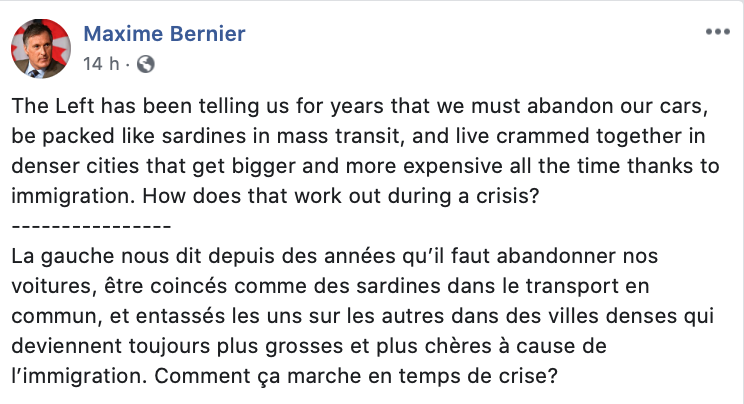Visit the Maxime Bernier profile name link
The width and height of the screenshot is (744, 404).
point(164,34)
